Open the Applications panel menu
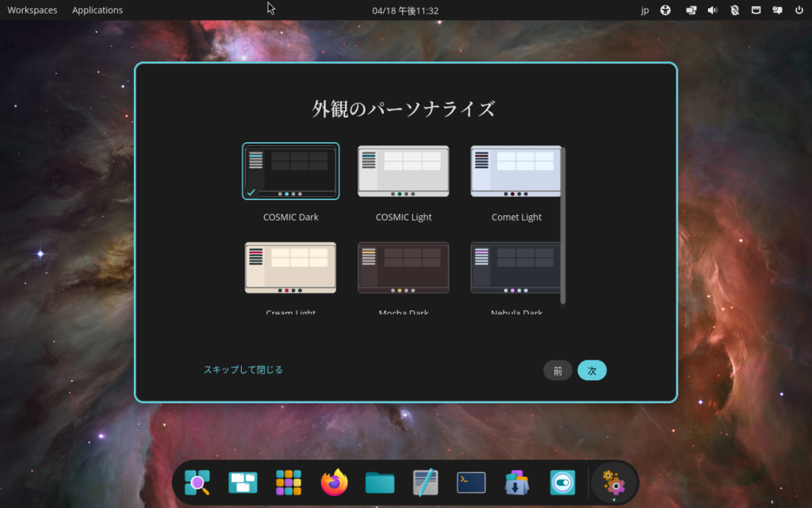Viewport: 812px width, 508px height. 98,10
